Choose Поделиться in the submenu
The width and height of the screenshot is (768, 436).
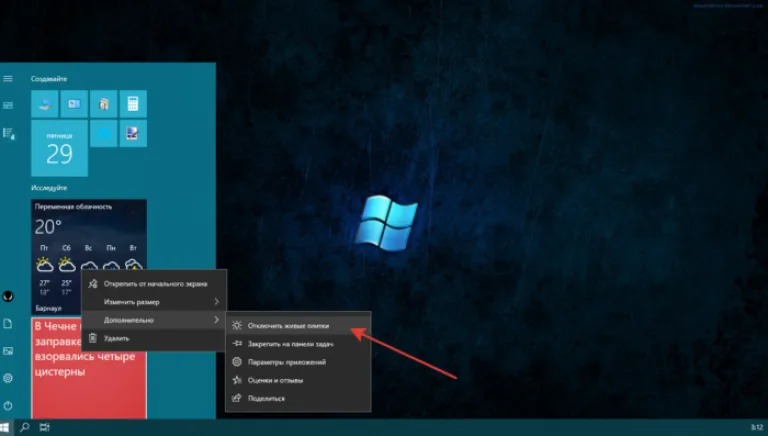[298, 398]
